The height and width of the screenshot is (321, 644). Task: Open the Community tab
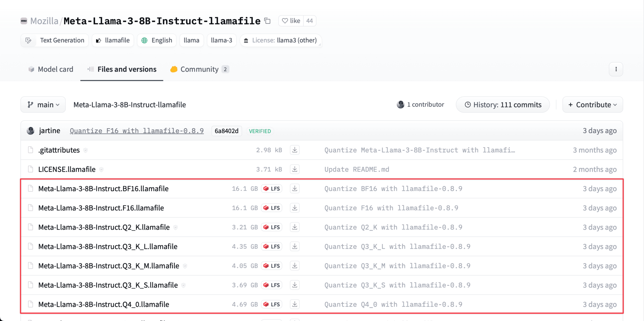[199, 69]
